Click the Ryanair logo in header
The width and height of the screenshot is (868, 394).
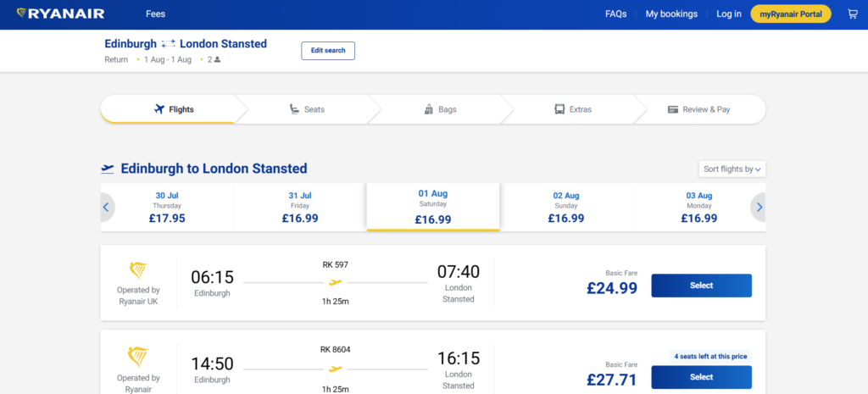(x=60, y=14)
